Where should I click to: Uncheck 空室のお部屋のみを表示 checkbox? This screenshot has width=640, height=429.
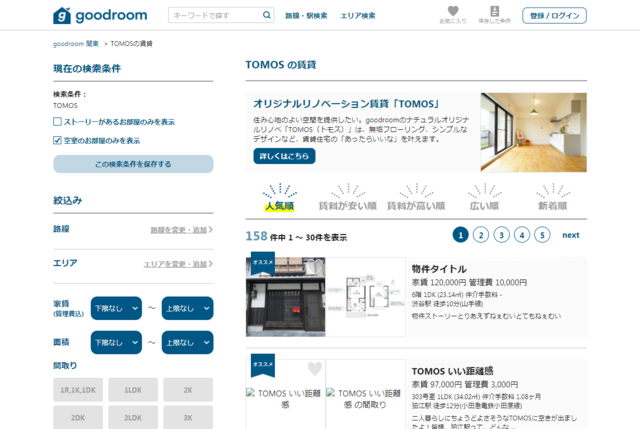pyautogui.click(x=57, y=140)
